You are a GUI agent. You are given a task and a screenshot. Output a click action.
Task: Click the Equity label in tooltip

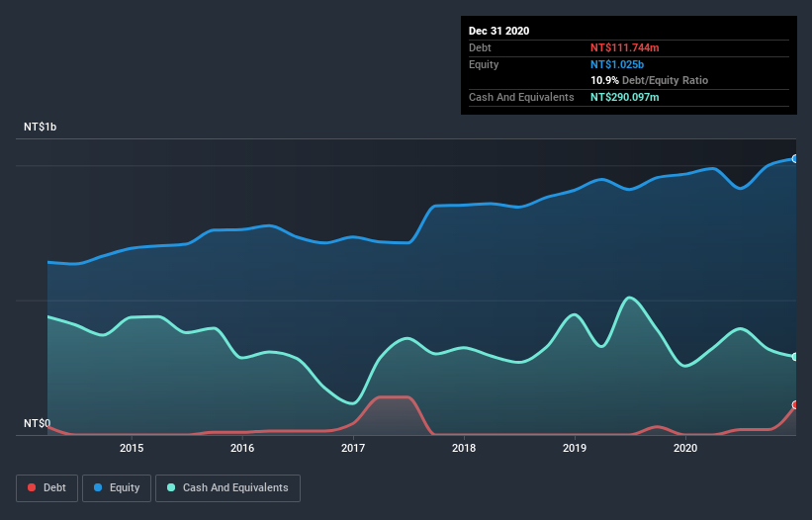click(x=484, y=64)
